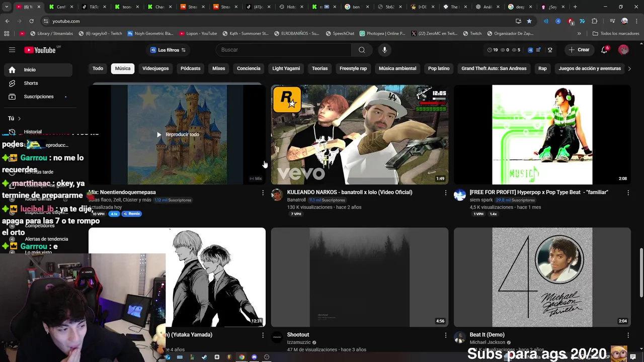Click the Crear button
The height and width of the screenshot is (362, 644).
coord(579,50)
